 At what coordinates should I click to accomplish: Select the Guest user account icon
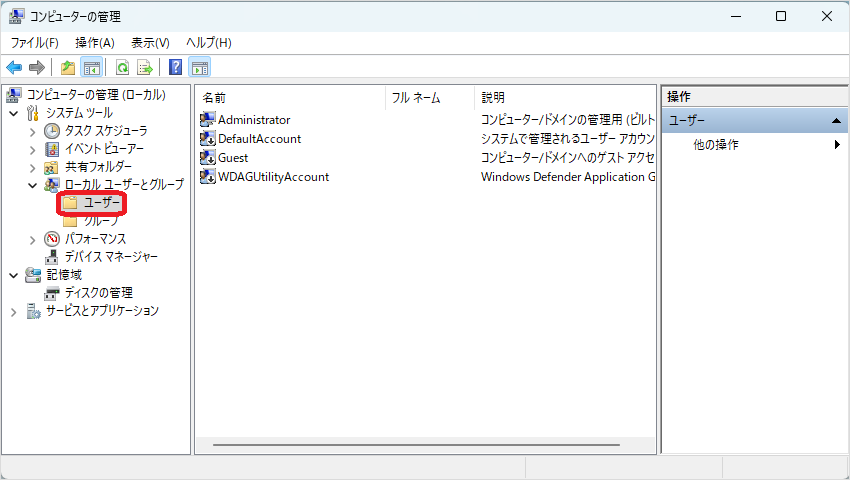point(208,158)
